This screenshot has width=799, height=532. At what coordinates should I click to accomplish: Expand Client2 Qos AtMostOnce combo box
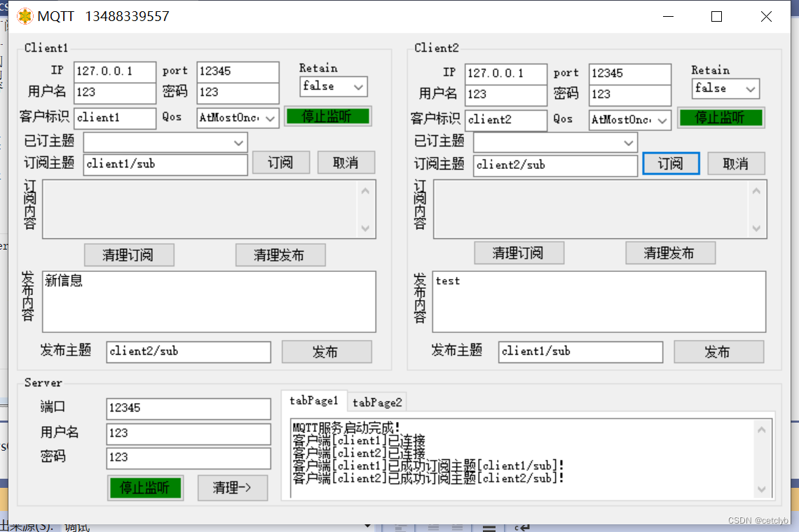(630, 120)
